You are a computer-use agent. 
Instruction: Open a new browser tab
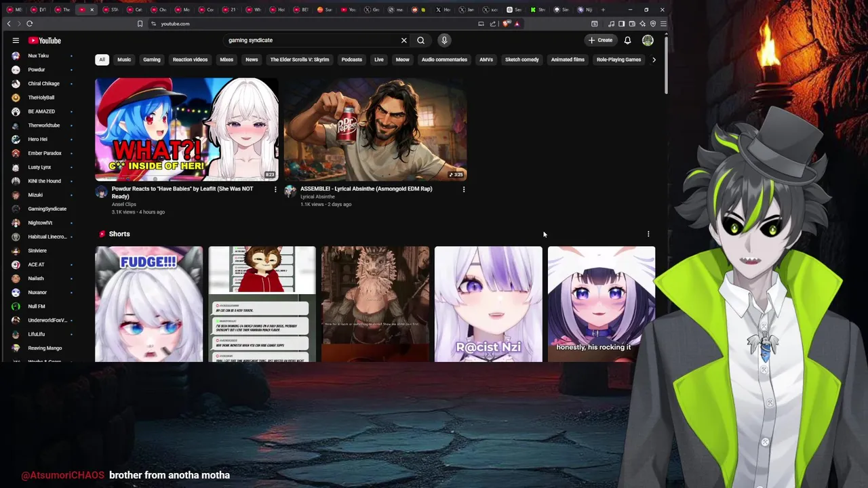tap(603, 9)
